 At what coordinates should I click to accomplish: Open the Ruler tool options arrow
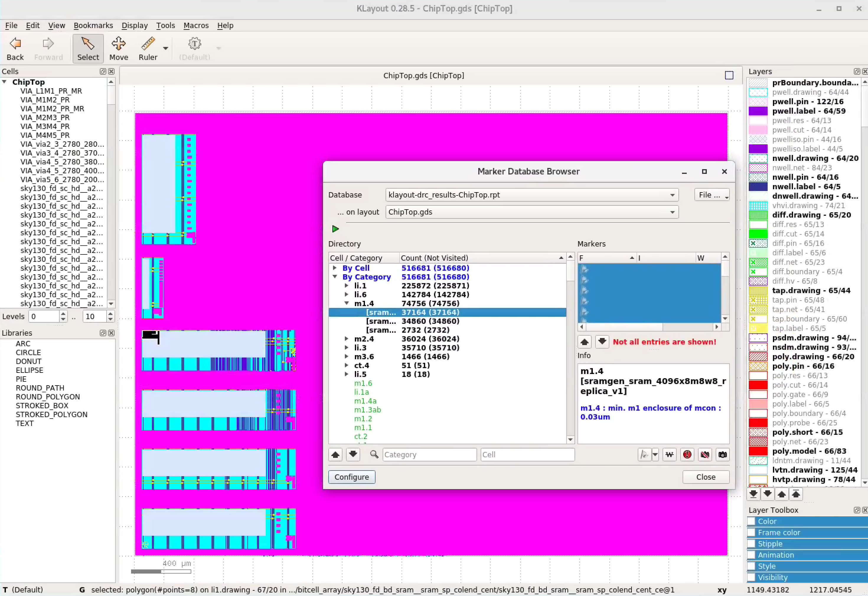tap(165, 48)
